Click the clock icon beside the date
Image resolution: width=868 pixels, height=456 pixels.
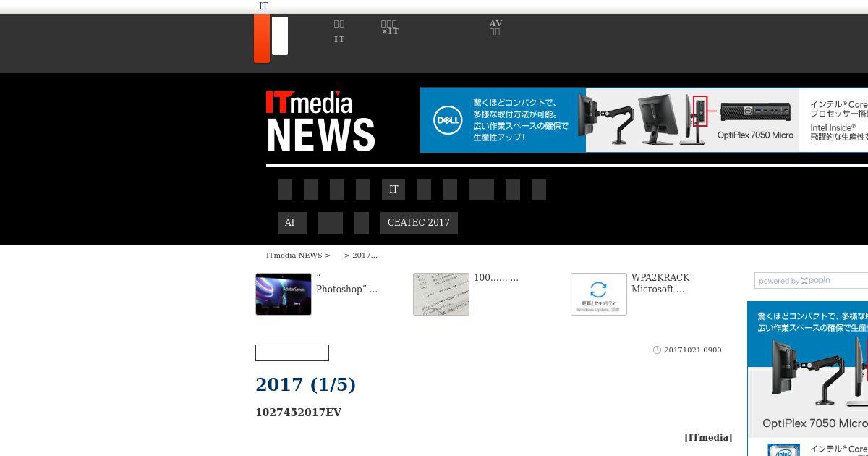tap(657, 350)
